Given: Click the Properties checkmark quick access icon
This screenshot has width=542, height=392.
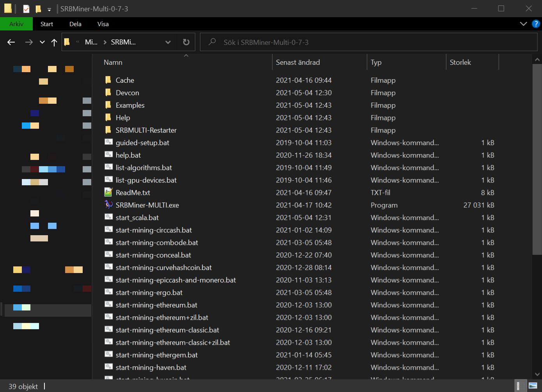Looking at the screenshot, I should [26, 9].
